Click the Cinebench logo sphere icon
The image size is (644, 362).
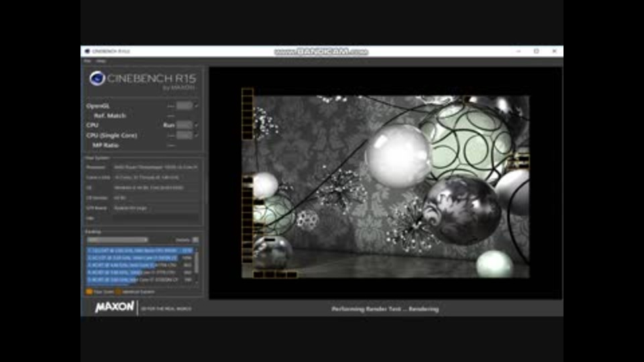[x=97, y=78]
